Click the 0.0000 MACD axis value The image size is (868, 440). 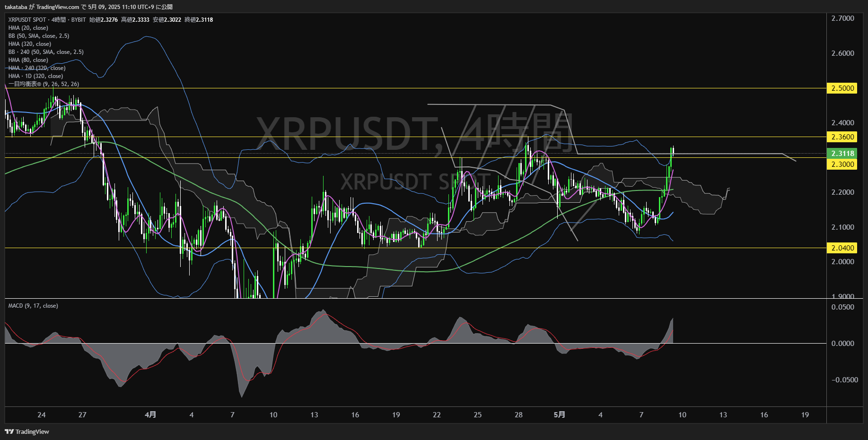pos(843,344)
